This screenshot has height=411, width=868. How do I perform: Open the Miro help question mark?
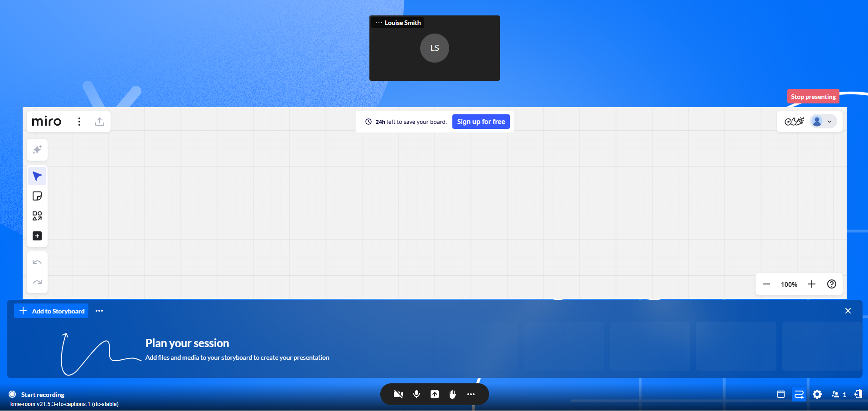832,284
